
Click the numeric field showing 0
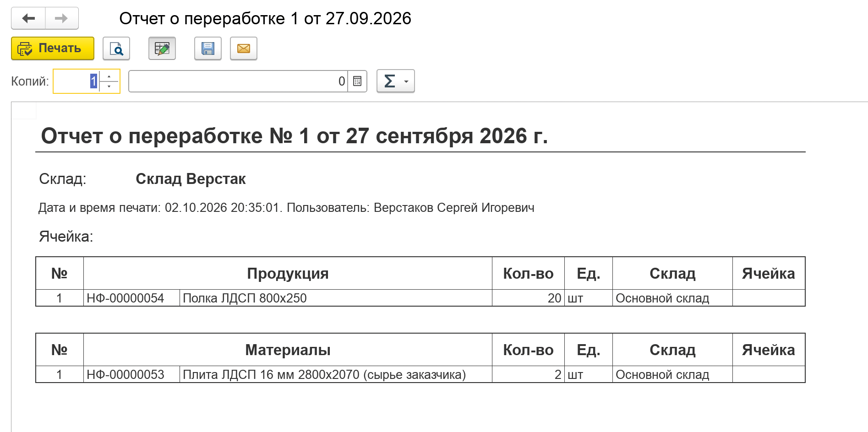click(x=238, y=81)
